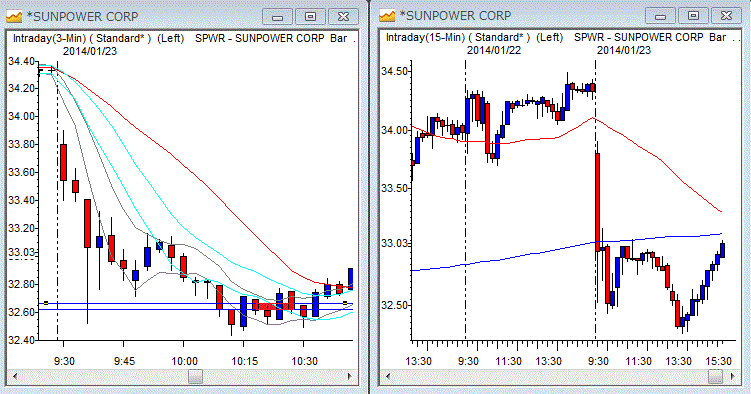Maximize the left 3-Min chart window
Image resolution: width=751 pixels, height=394 pixels.
(310, 17)
